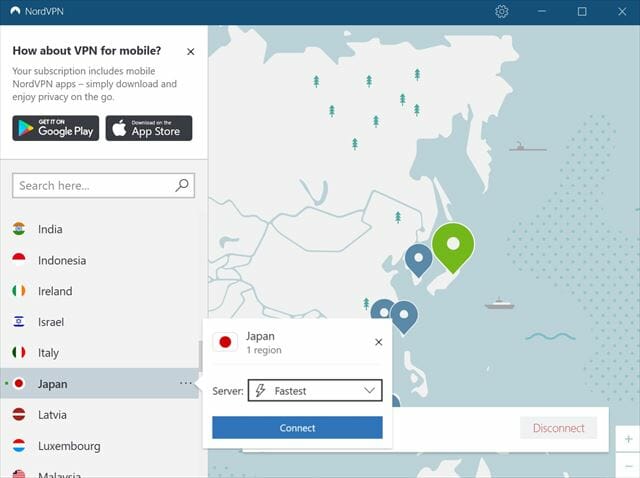Click the country list scrollbar thumb
This screenshot has width=640, height=478.
tap(201, 355)
